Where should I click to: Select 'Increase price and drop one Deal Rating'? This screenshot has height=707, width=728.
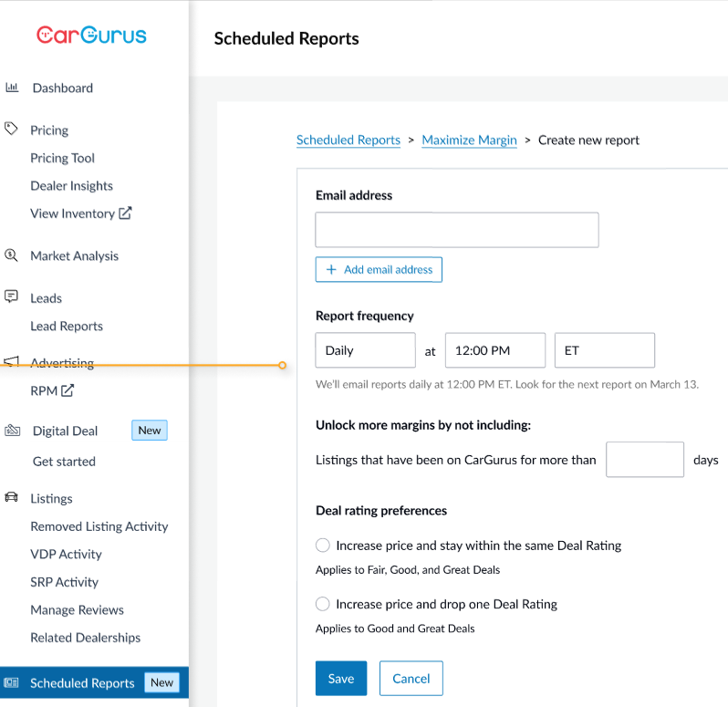coord(323,604)
